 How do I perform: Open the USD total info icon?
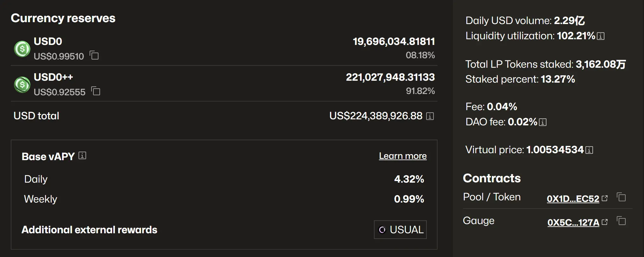(430, 116)
